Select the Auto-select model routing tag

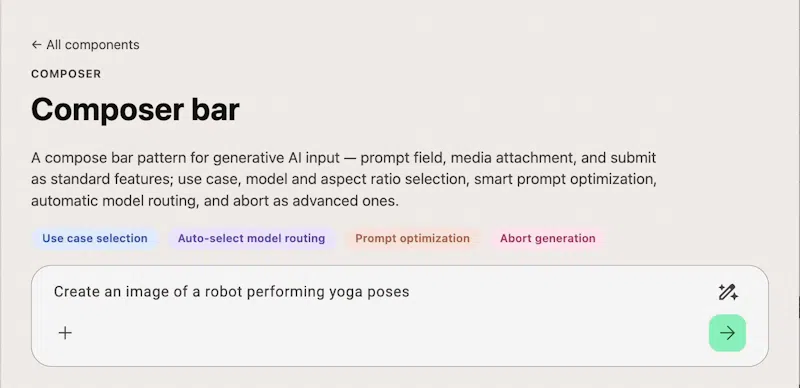point(252,238)
